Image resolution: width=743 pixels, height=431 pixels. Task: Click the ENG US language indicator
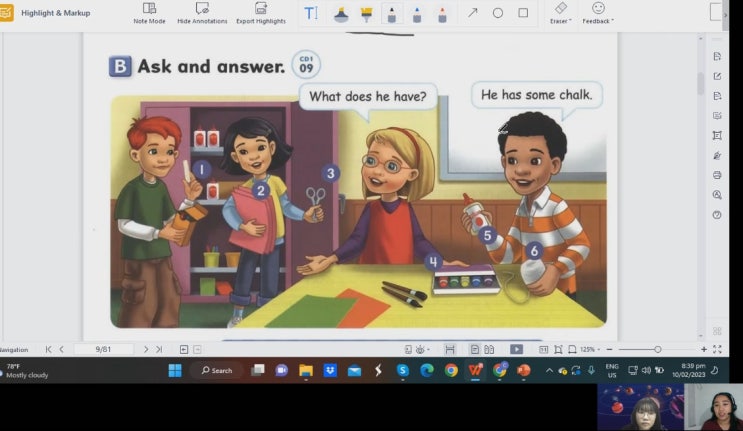tap(612, 370)
